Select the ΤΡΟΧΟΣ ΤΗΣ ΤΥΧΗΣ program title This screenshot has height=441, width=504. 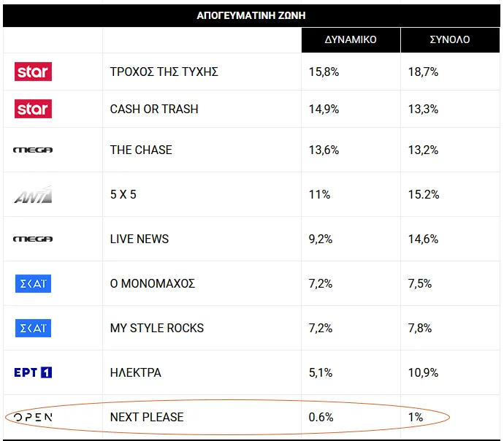pyautogui.click(x=164, y=72)
